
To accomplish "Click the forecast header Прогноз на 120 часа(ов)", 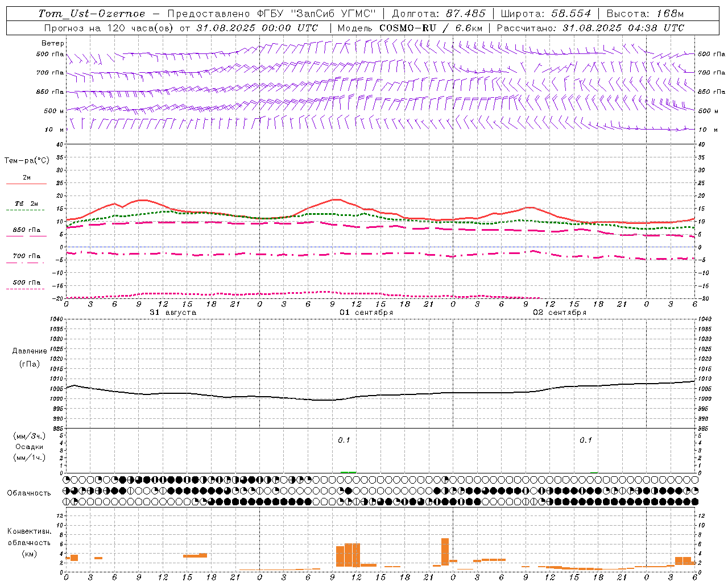I will [109, 28].
